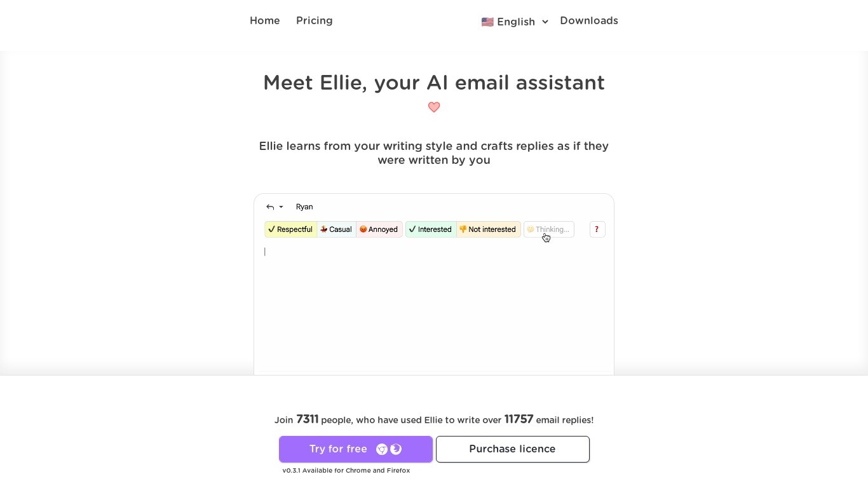Click the Firefox logo inside the Try for free button
868x488 pixels.
(x=396, y=449)
